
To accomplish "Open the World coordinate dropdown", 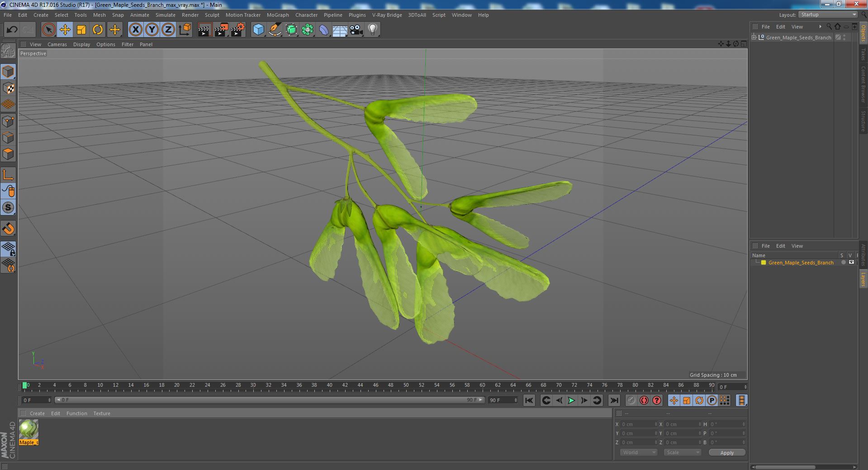I will tap(638, 452).
